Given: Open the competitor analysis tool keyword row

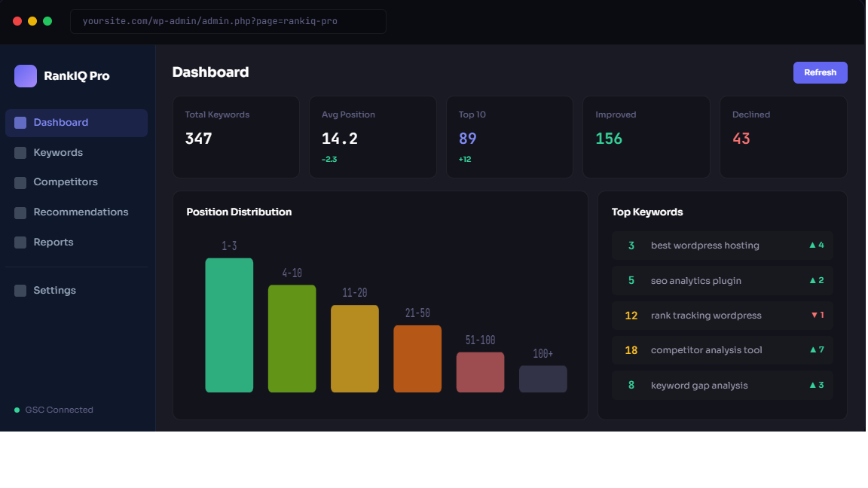Looking at the screenshot, I should tap(722, 349).
